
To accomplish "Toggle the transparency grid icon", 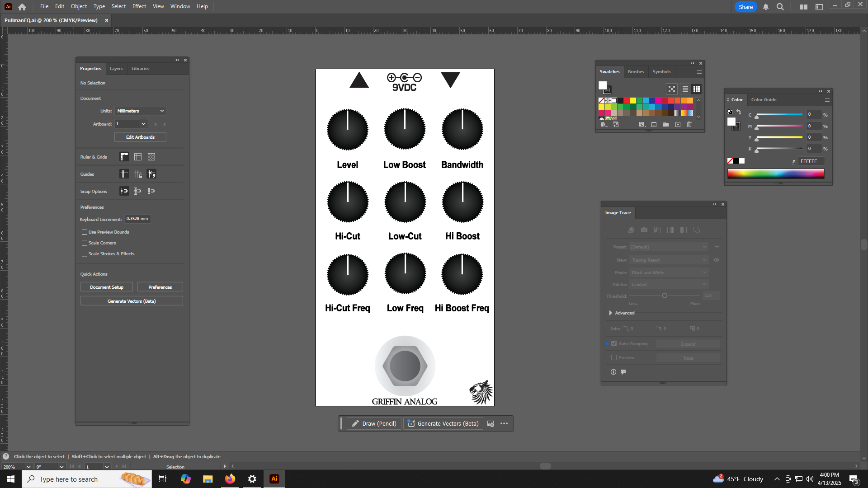I will point(151,157).
